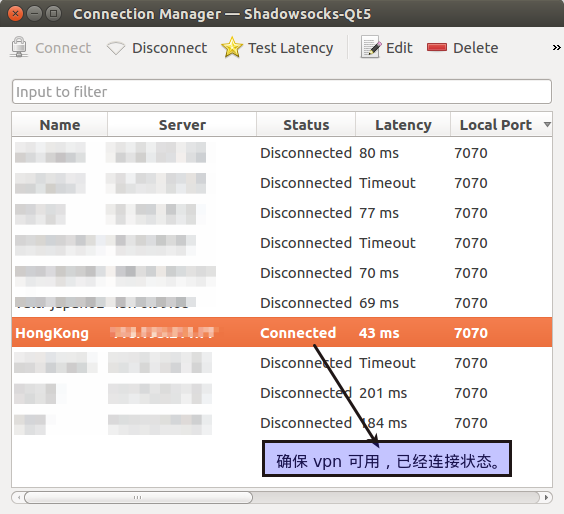Close the Connection Manager window
Image resolution: width=564 pixels, height=514 pixels.
point(15,14)
